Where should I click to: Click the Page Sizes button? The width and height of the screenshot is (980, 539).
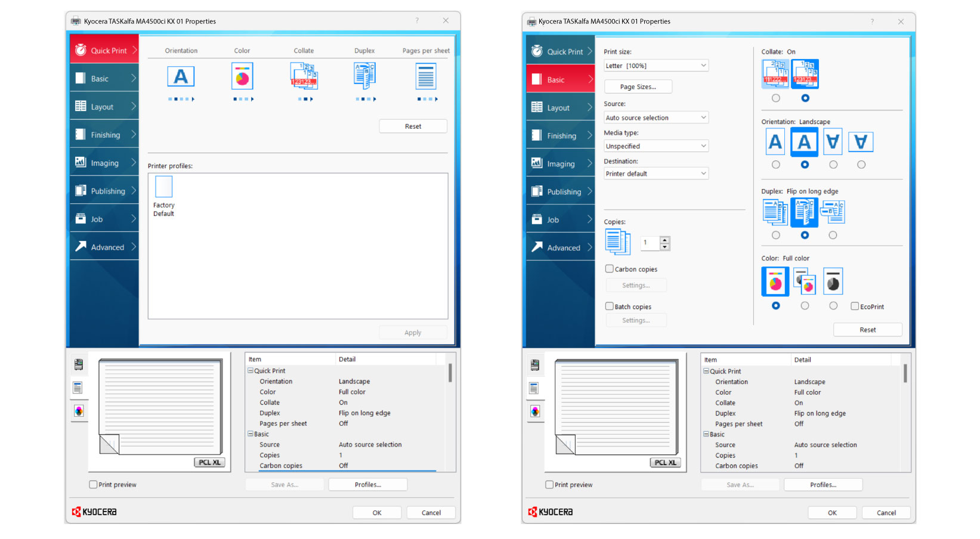pos(638,86)
